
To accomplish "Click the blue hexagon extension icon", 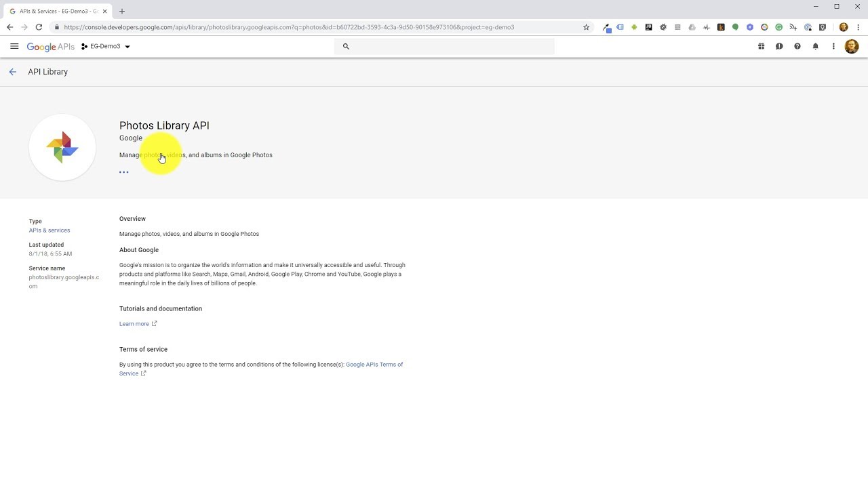I will tap(750, 27).
